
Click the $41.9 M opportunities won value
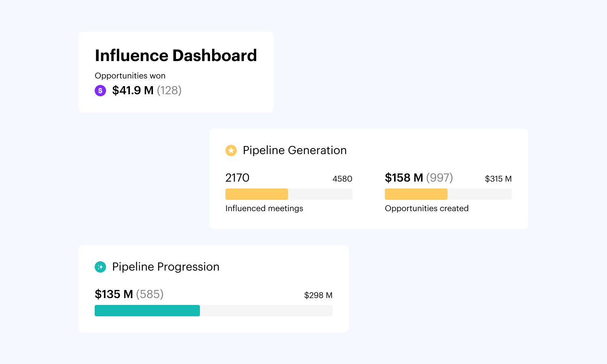(x=133, y=90)
